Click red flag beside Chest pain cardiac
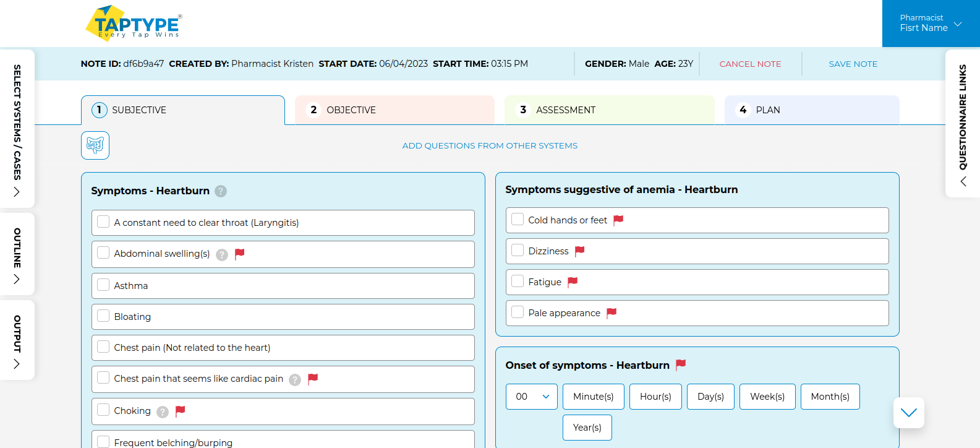The width and height of the screenshot is (980, 448). tap(313, 379)
